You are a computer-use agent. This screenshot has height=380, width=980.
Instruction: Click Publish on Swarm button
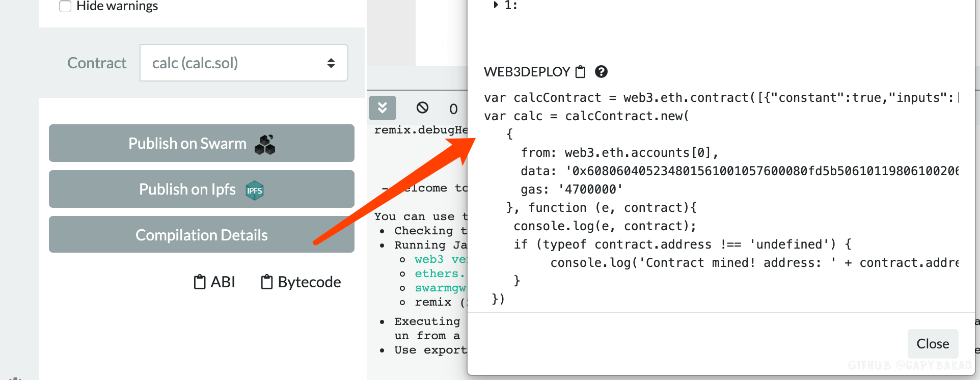[x=187, y=144]
